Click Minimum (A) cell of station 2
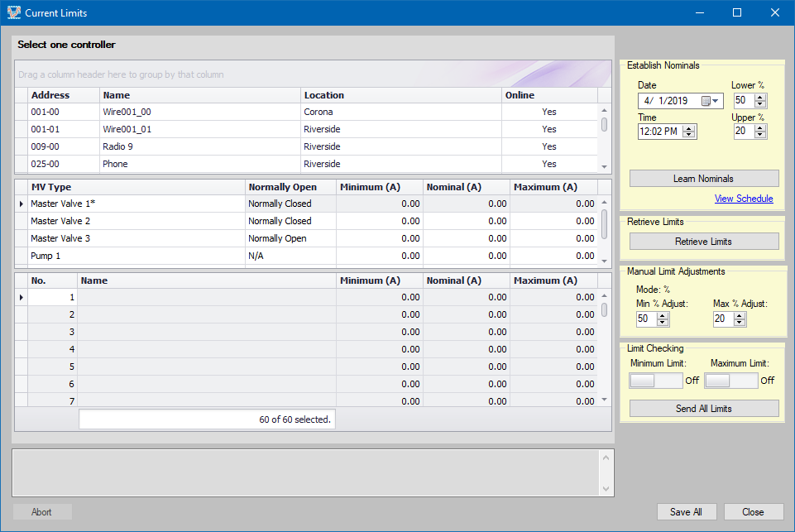This screenshot has width=795, height=532. point(379,314)
